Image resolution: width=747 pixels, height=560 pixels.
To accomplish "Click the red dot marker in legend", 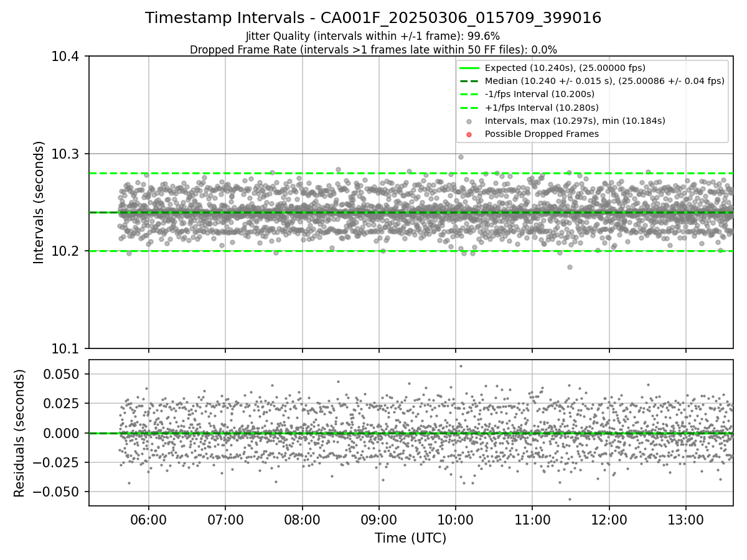I will click(x=469, y=134).
